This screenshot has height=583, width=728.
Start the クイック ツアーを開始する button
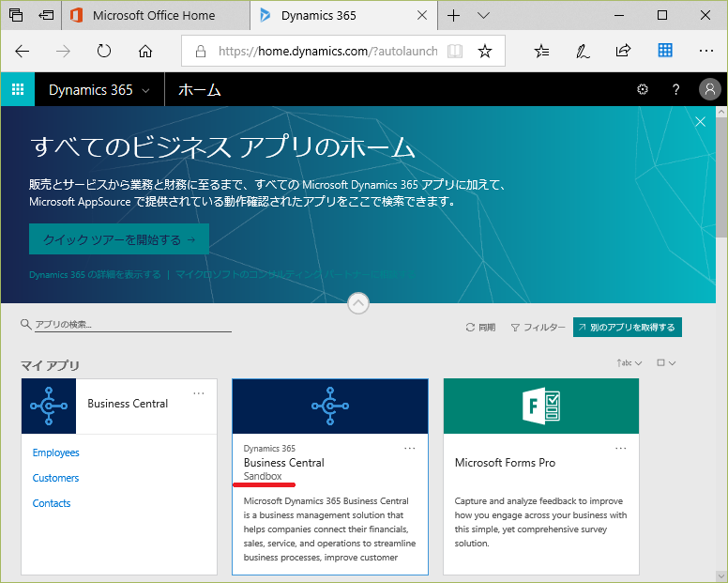119,239
